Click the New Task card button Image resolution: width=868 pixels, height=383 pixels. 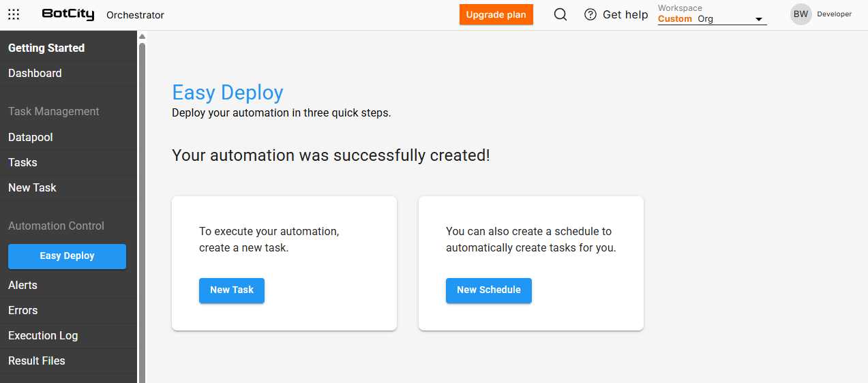point(232,290)
